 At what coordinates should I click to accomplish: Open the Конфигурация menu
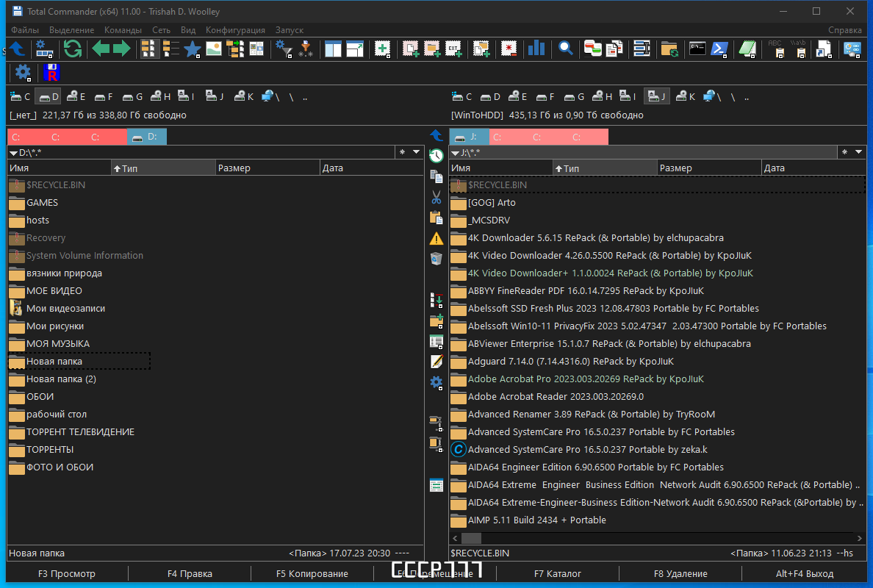pos(235,30)
